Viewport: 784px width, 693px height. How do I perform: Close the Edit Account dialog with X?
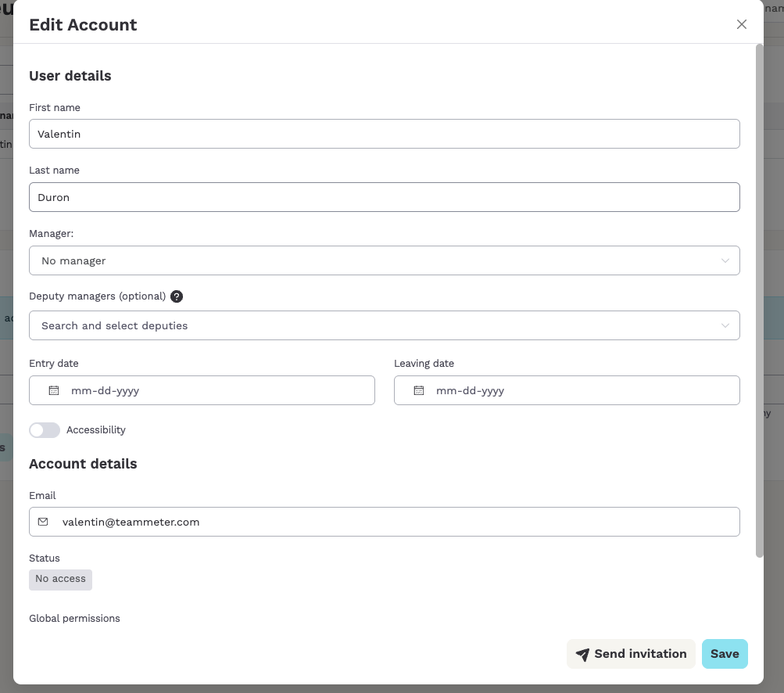click(742, 24)
